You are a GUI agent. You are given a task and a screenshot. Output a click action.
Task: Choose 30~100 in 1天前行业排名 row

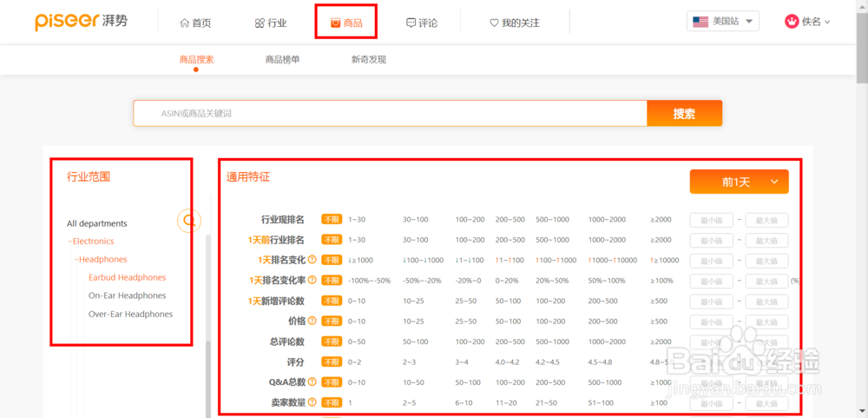point(415,240)
